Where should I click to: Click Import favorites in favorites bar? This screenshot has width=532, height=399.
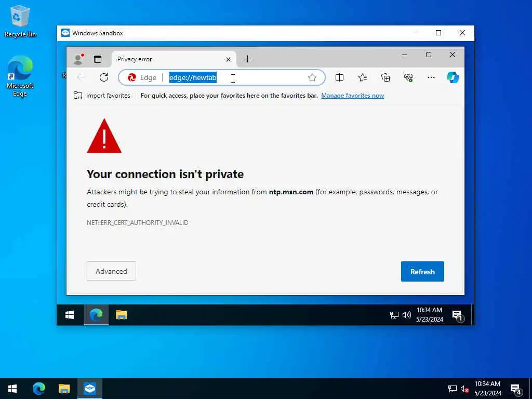pos(102,96)
